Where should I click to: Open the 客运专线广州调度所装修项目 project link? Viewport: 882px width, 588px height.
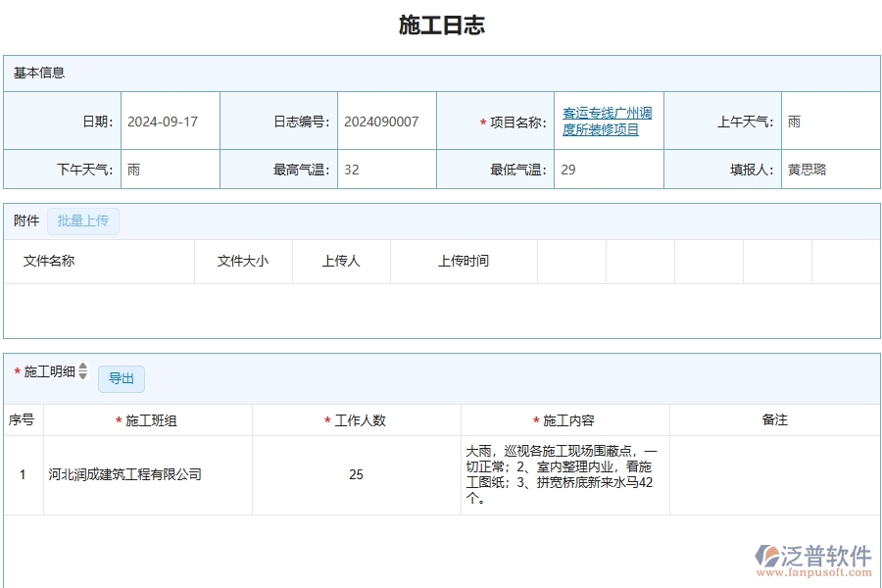coord(609,121)
